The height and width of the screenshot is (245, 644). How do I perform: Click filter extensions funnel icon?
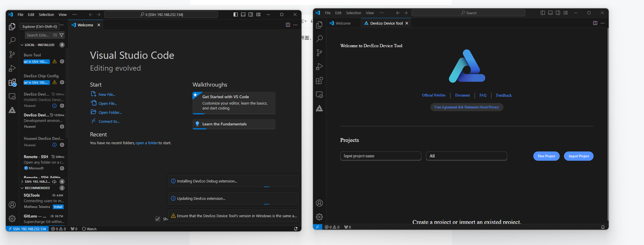(x=61, y=35)
